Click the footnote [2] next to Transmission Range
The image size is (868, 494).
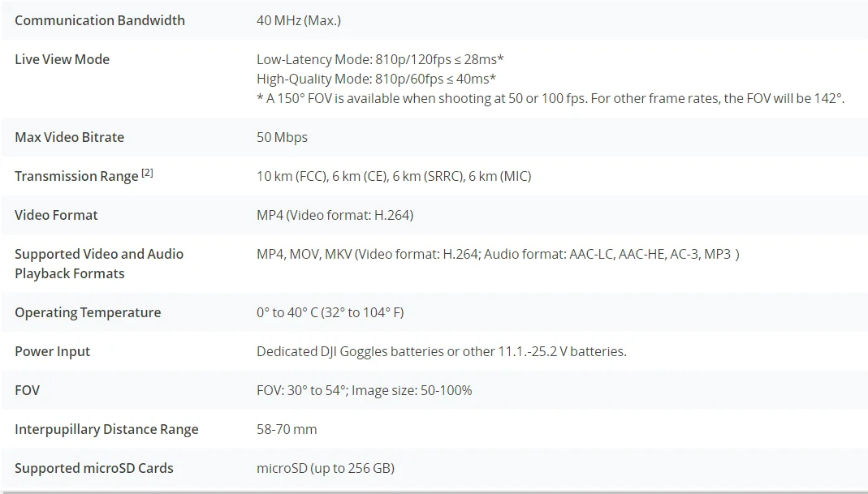[x=147, y=173]
